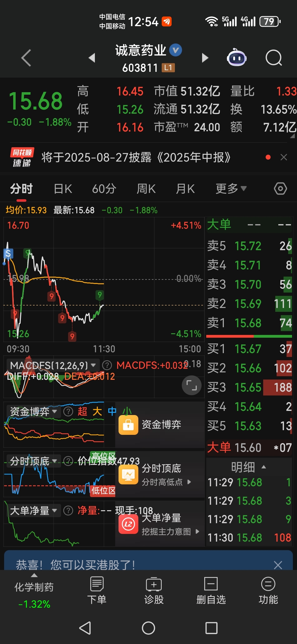Screen dimensions: 297x644
Task: Tap the Android back navigation button
Action: [x=85, y=628]
